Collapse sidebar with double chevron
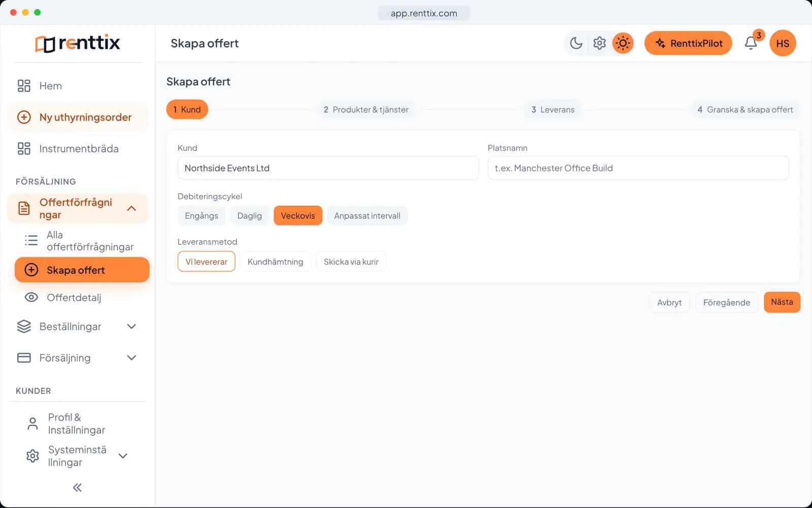 click(x=77, y=488)
